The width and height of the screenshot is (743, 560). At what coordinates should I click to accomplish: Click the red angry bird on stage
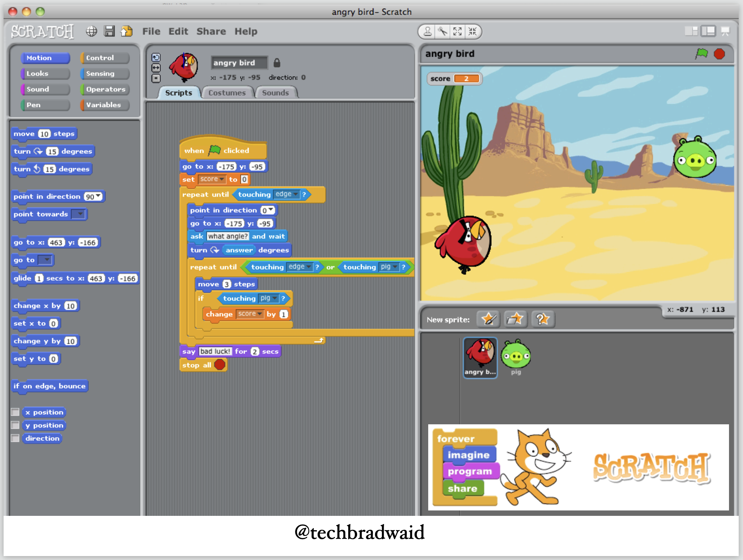point(463,245)
